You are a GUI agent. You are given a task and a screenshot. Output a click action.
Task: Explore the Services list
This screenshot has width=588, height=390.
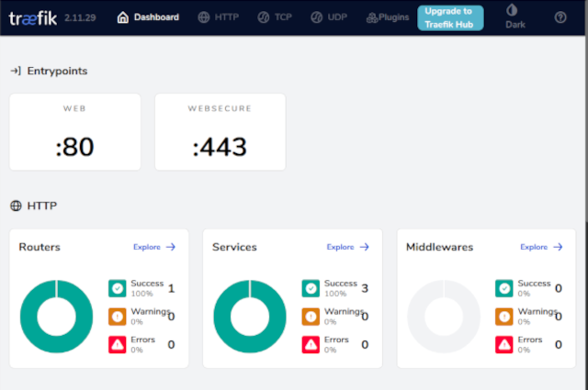[347, 247]
